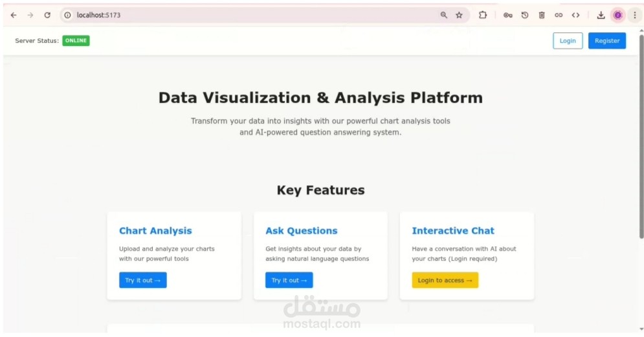Open downloads with the download arrow icon
Image resolution: width=644 pixels, height=337 pixels.
[601, 15]
